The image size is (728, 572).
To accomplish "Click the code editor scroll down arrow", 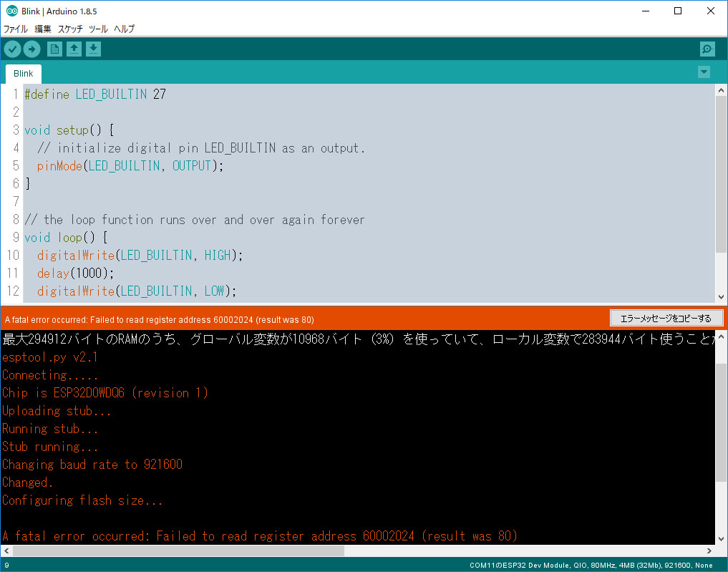I will click(721, 296).
